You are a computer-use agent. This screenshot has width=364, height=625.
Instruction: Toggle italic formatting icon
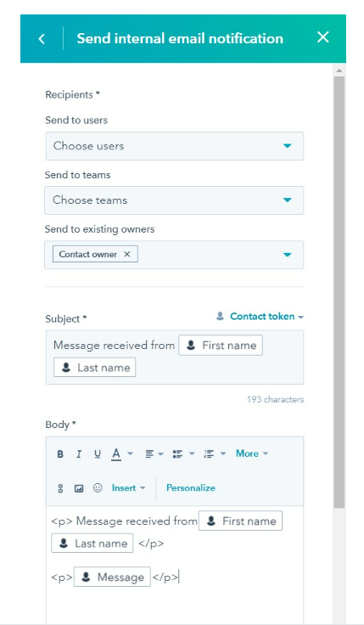click(79, 454)
